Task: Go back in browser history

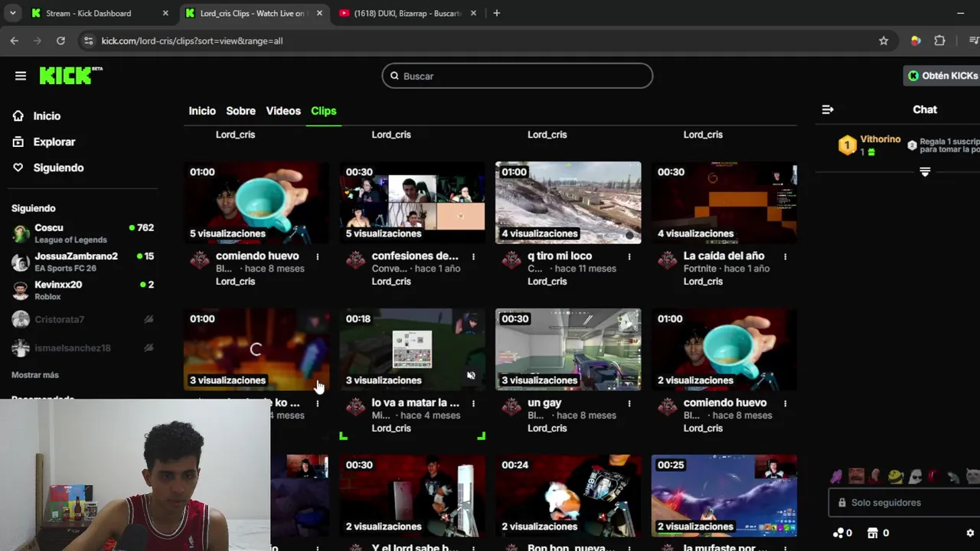Action: click(x=14, y=41)
